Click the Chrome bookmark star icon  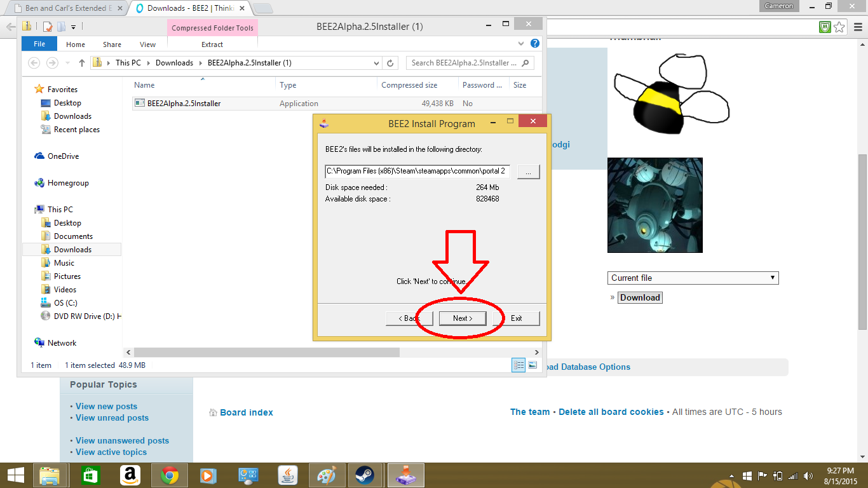[x=839, y=27]
